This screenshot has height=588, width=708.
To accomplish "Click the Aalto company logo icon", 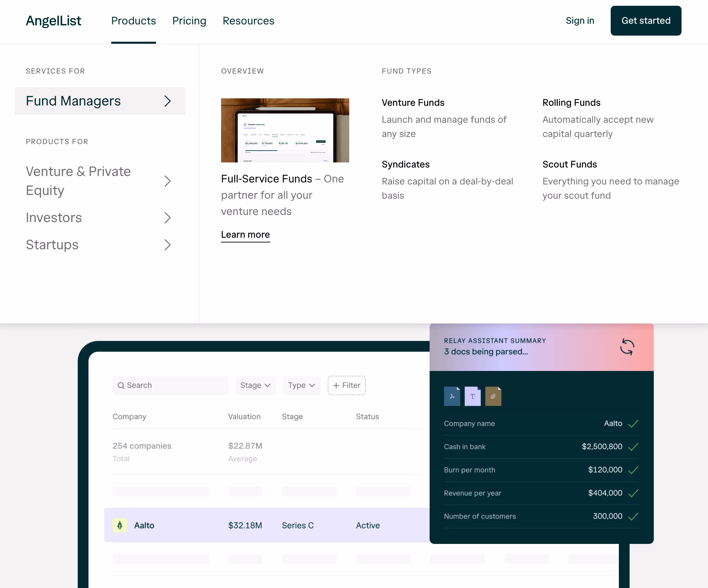I will [x=120, y=525].
